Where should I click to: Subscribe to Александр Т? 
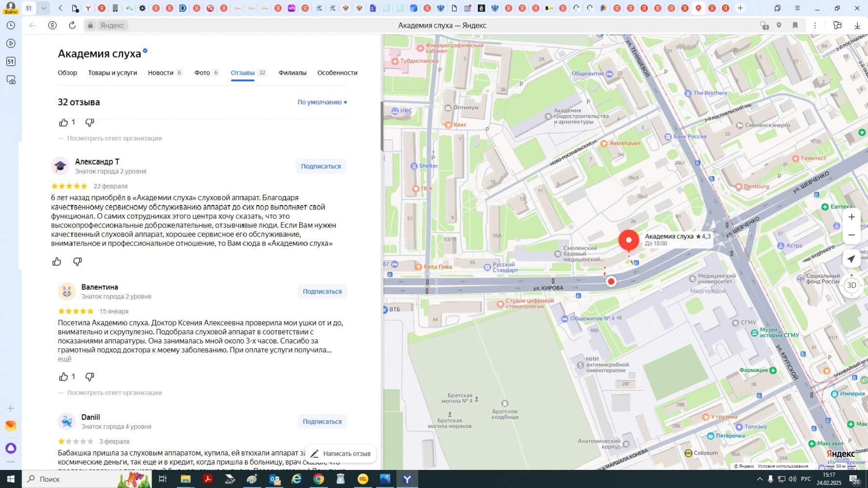(x=321, y=166)
